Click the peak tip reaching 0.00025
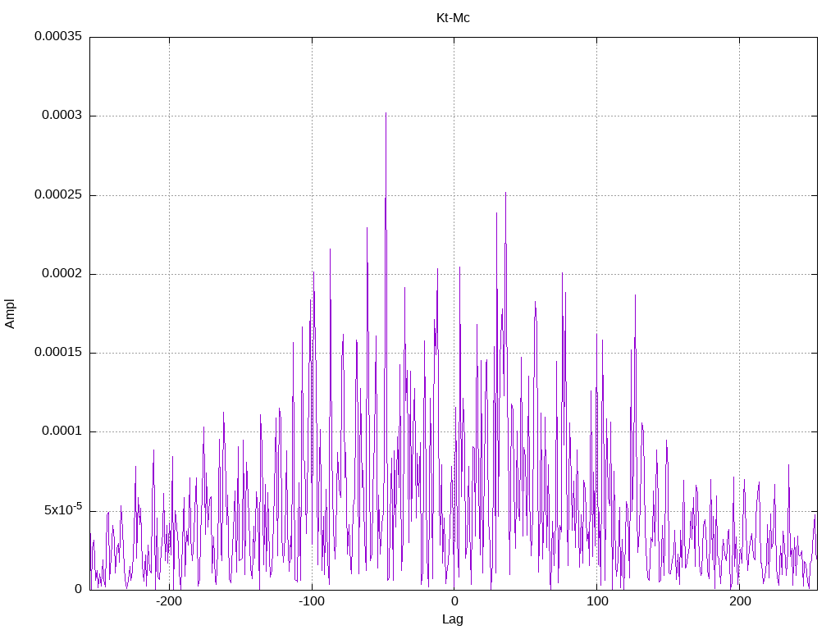Screen dimensions: 840x630 click(x=505, y=194)
